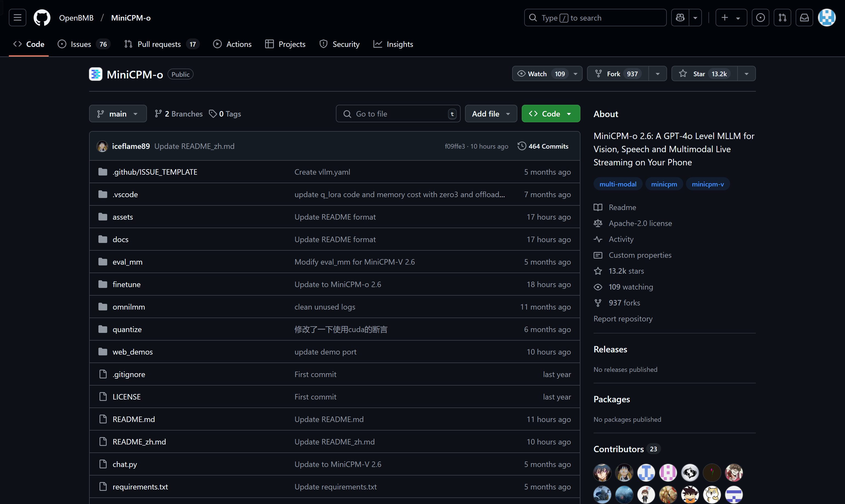Open the soccer-ball contributor avatar
This screenshot has width=845, height=504.
690,472
